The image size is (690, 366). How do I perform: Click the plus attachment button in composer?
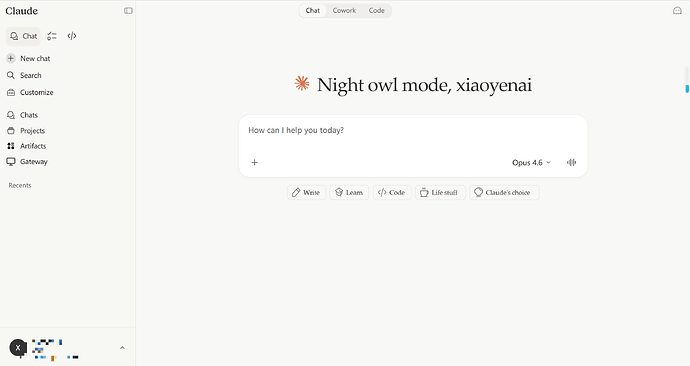[254, 163]
